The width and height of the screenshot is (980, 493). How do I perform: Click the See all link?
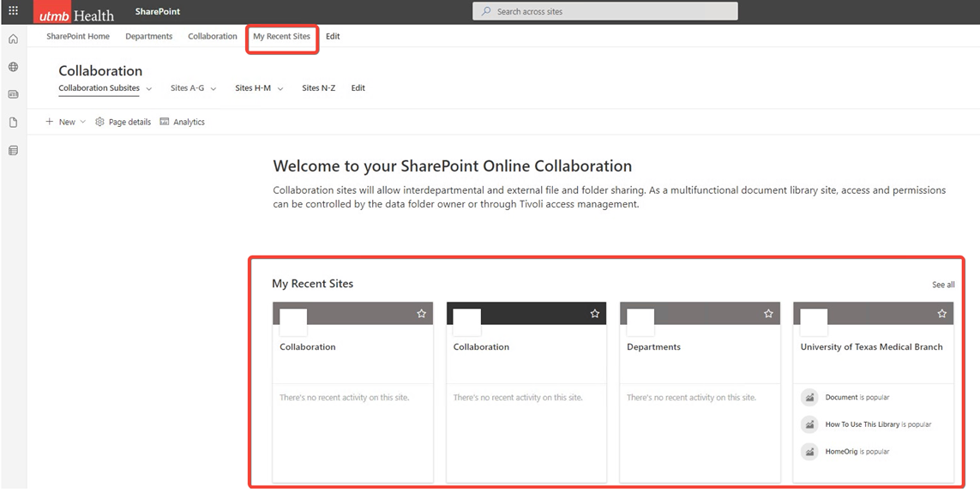tap(942, 285)
